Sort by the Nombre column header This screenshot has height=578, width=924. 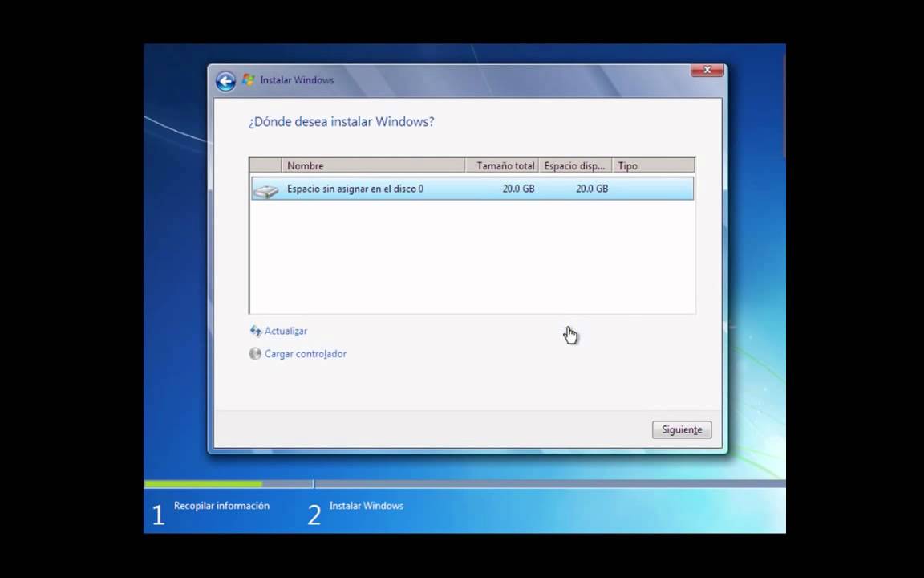[x=373, y=165]
